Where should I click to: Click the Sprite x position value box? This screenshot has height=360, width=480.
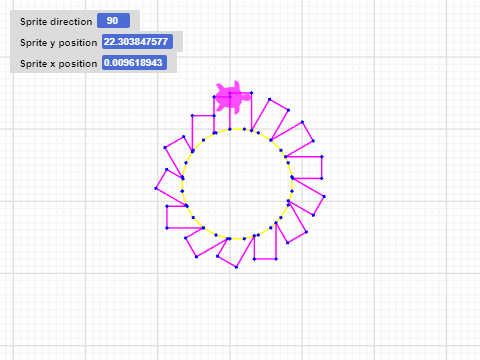tap(134, 63)
